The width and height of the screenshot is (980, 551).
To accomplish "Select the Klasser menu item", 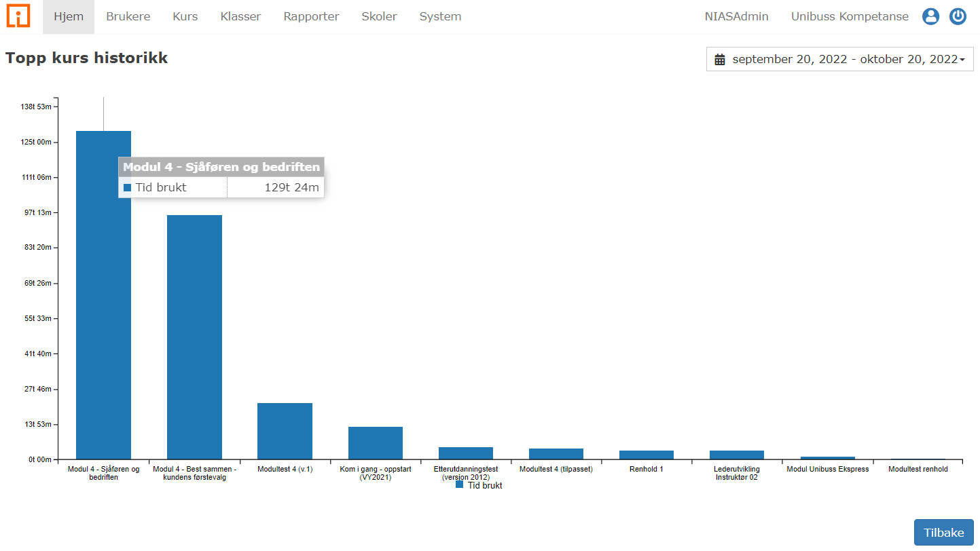I will 240,17.
